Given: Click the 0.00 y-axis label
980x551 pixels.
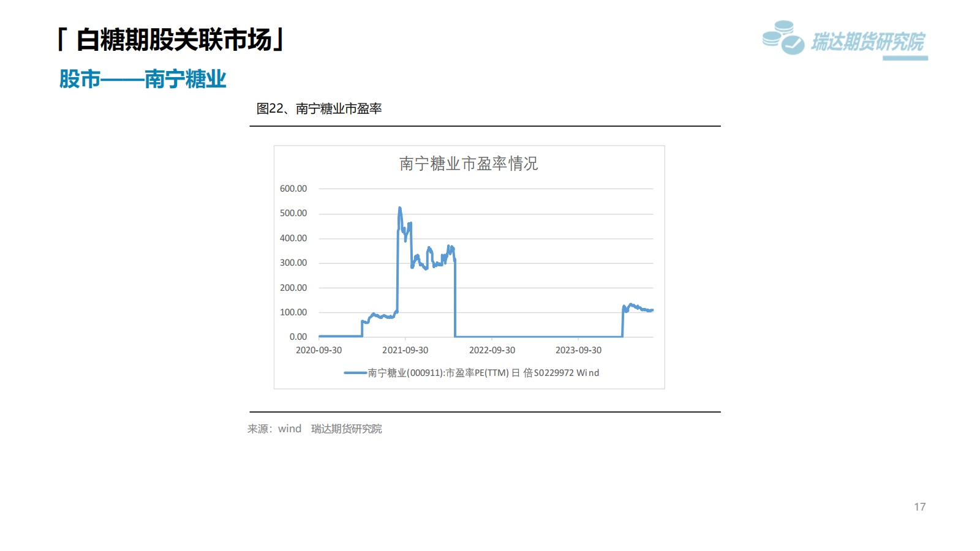Looking at the screenshot, I should 298,337.
